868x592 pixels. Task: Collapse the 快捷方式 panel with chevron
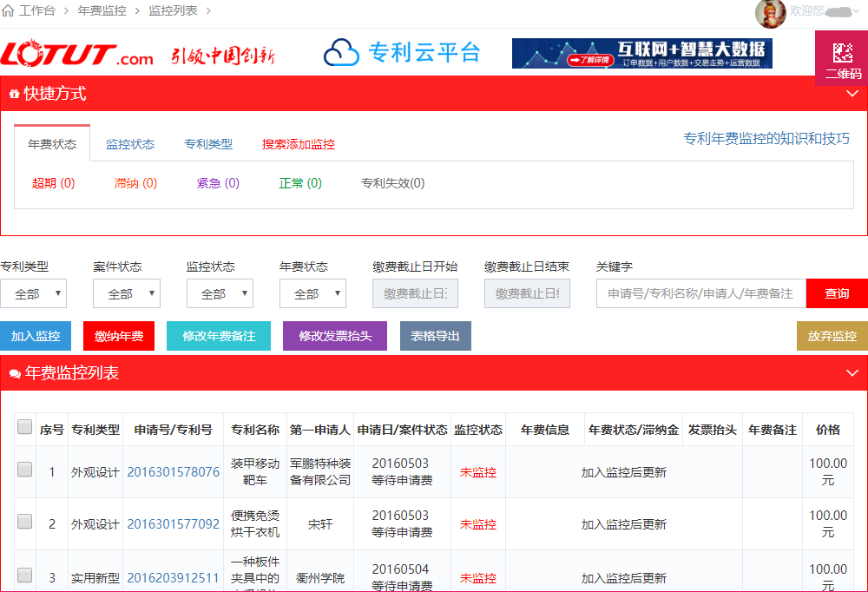[x=852, y=94]
